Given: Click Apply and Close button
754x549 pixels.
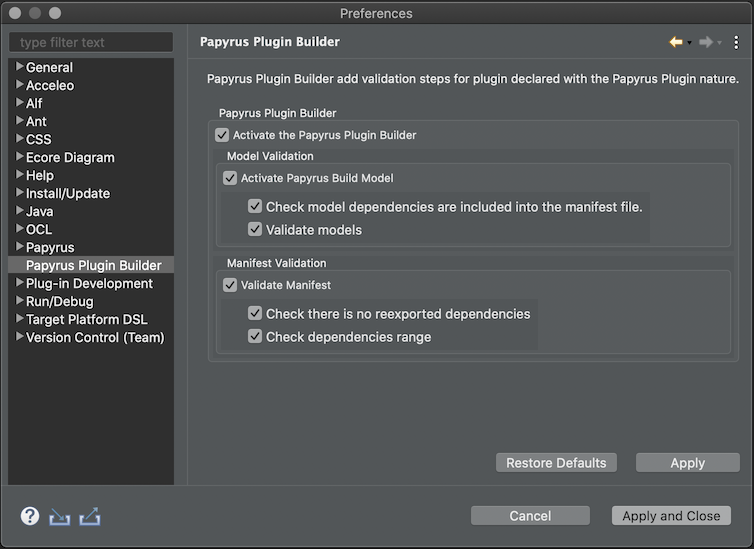Looking at the screenshot, I should [671, 515].
